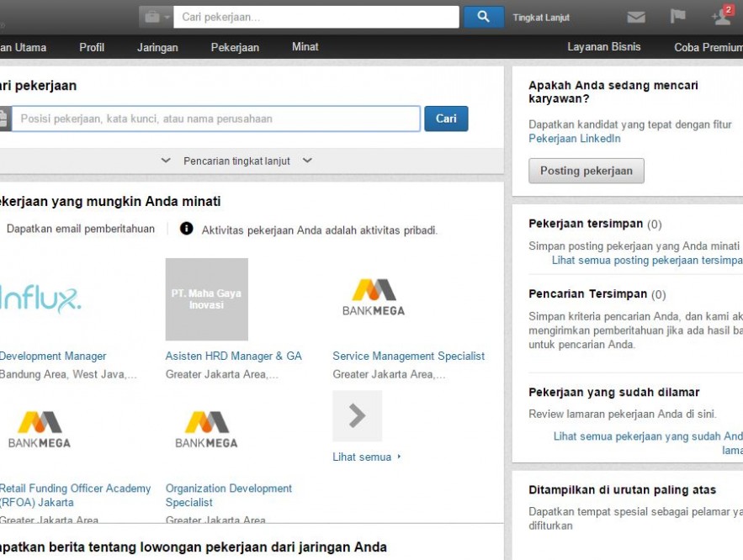Click the Pekerjaan tersimpan (0) heading
The height and width of the screenshot is (560, 743).
[595, 224]
